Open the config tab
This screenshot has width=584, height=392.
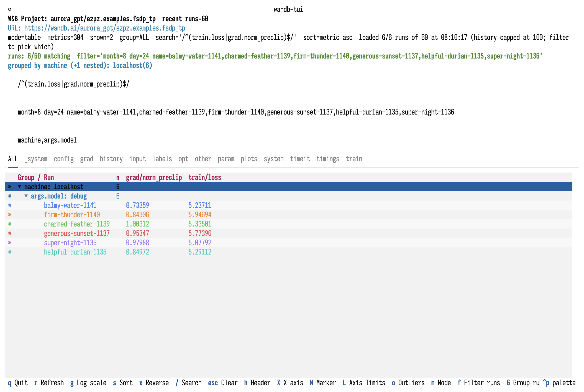pyautogui.click(x=64, y=159)
